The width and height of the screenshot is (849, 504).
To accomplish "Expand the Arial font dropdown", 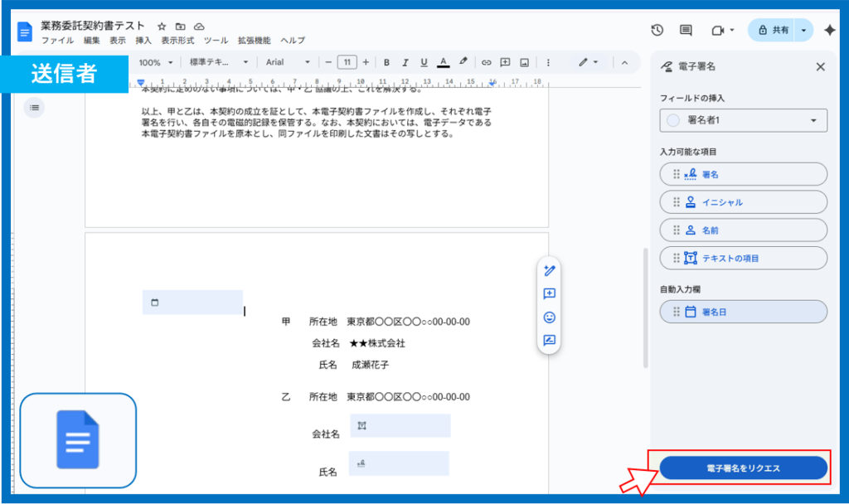I will tap(288, 62).
